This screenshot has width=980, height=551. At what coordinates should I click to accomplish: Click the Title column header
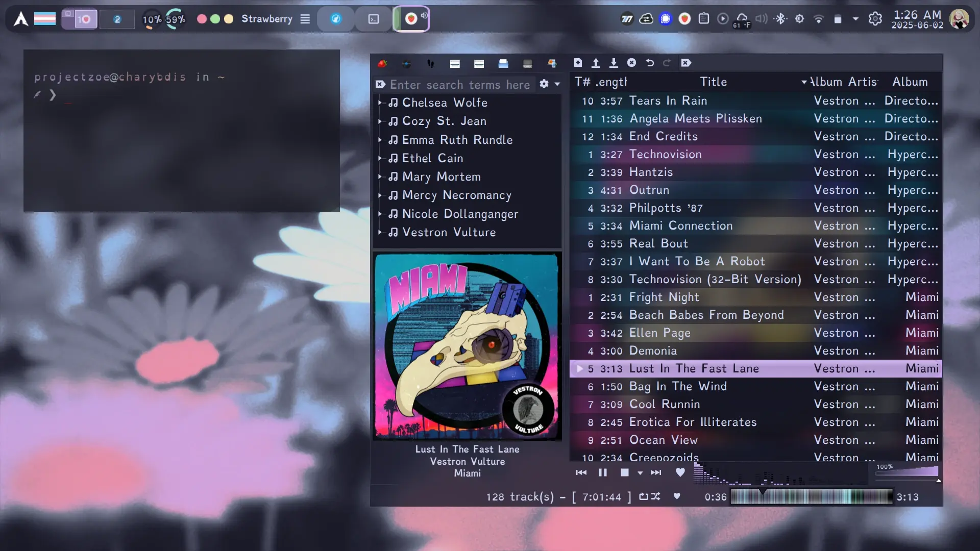click(713, 82)
